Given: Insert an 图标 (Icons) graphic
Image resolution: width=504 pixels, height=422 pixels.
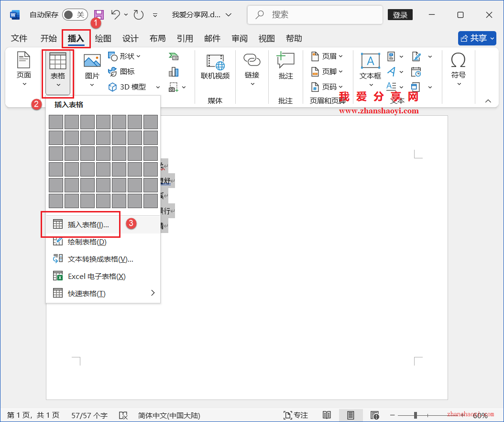Looking at the screenshot, I should 121,71.
